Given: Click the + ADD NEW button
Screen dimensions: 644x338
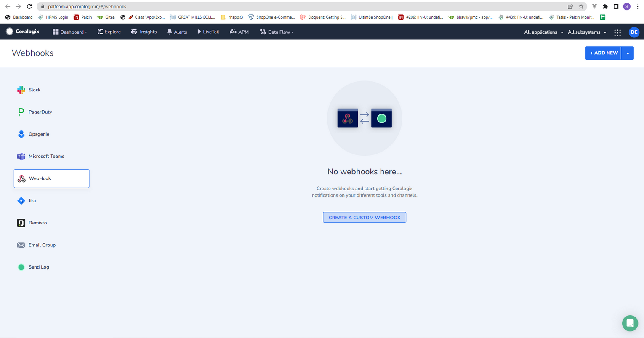Looking at the screenshot, I should point(604,53).
